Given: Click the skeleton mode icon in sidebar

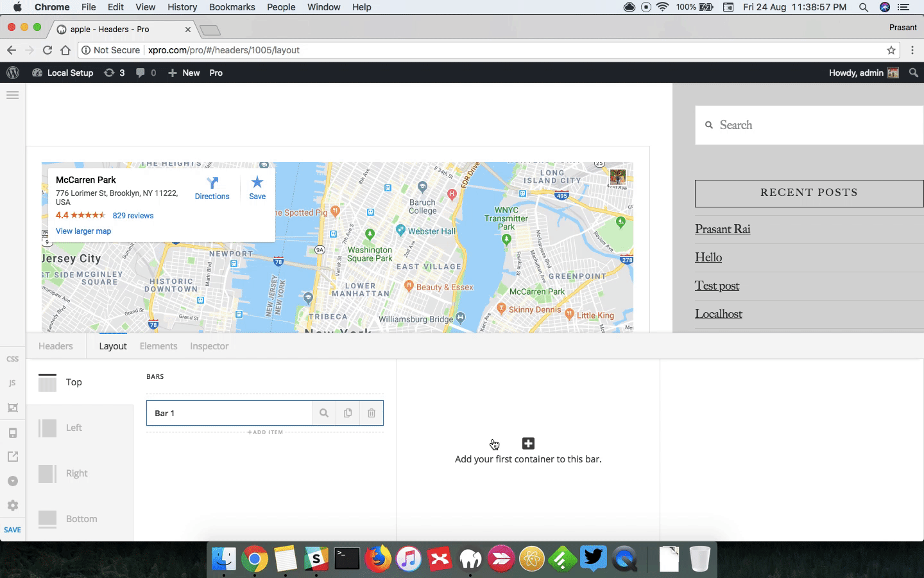Looking at the screenshot, I should pyautogui.click(x=12, y=408).
